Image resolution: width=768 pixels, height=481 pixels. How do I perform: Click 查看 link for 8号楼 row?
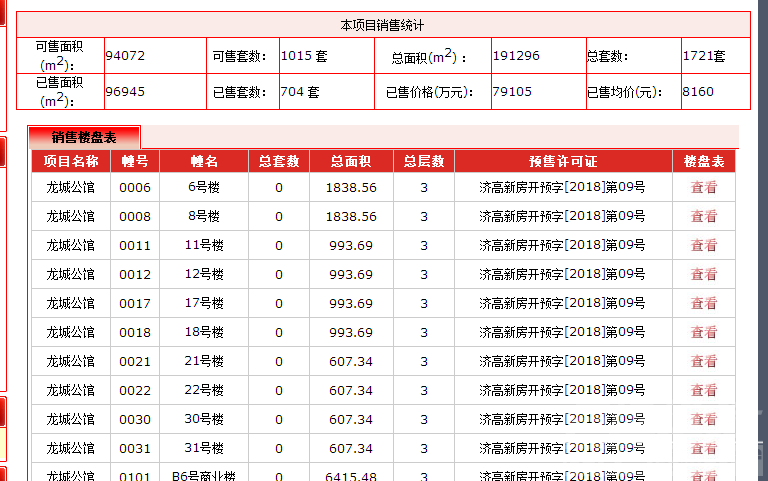[704, 216]
